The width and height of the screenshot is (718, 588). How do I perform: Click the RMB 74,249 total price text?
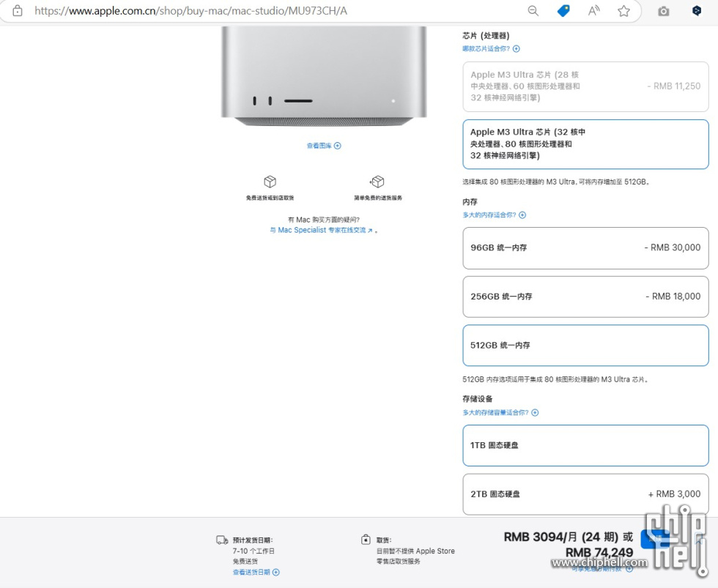(599, 553)
